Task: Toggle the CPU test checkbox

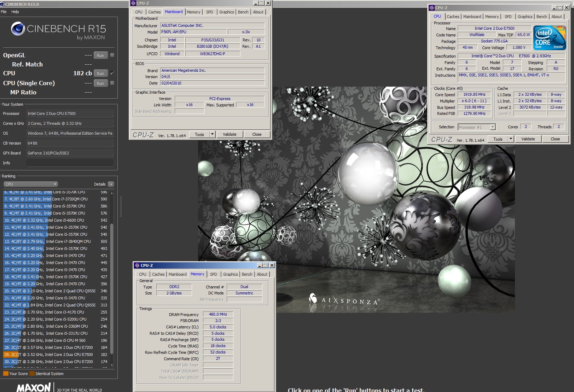Action: (x=112, y=73)
